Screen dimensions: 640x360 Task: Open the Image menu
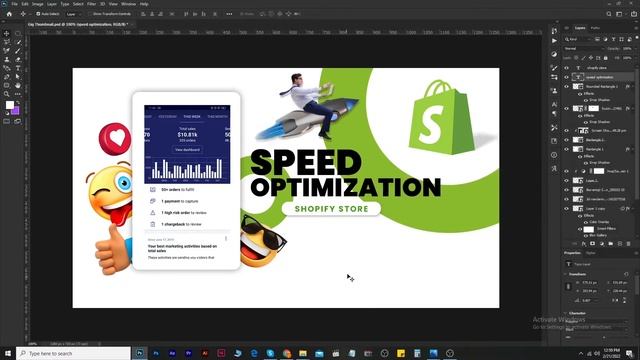tap(38, 4)
